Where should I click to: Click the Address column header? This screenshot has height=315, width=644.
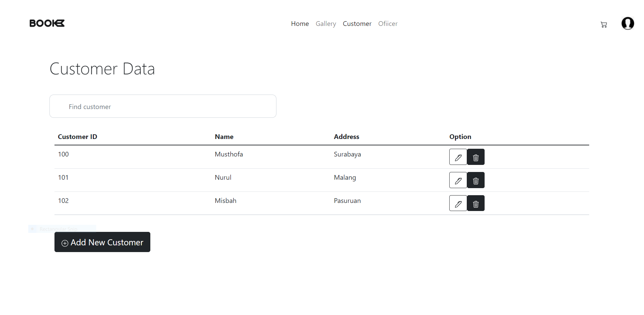point(346,137)
